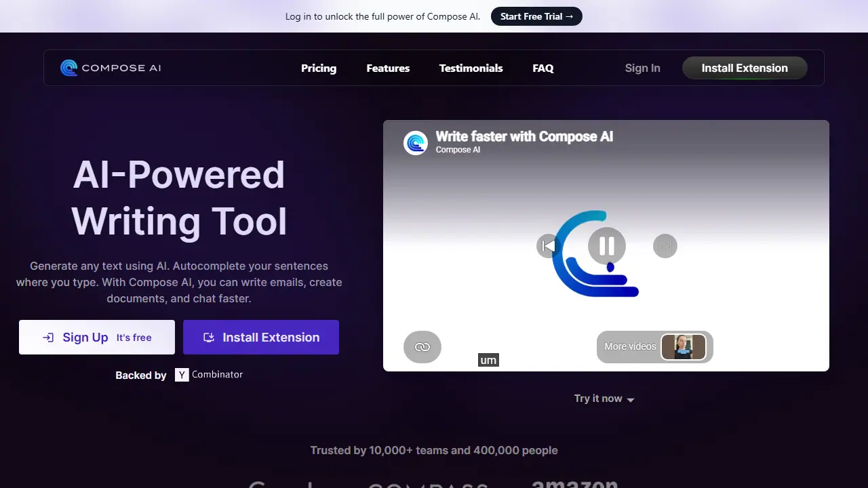The width and height of the screenshot is (868, 488).
Task: Click the amazon logo in trusted section
Action: [x=575, y=484]
